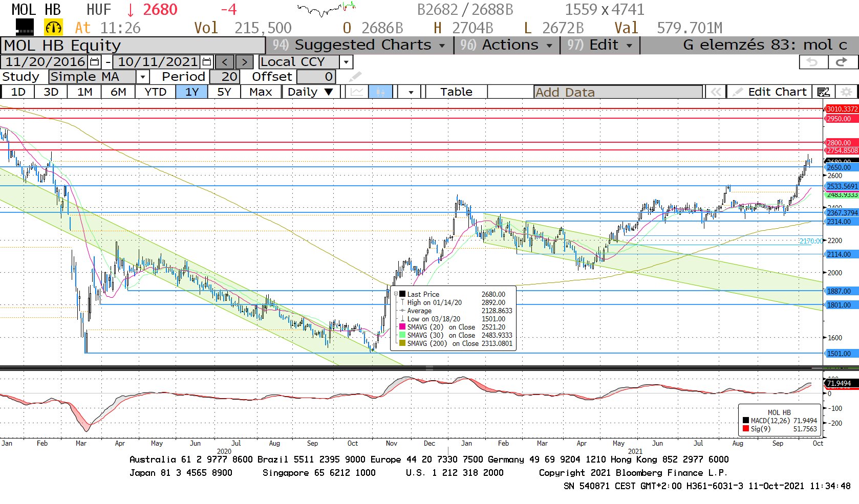Open the intraday sparkline mini chart

pyautogui.click(x=327, y=9)
